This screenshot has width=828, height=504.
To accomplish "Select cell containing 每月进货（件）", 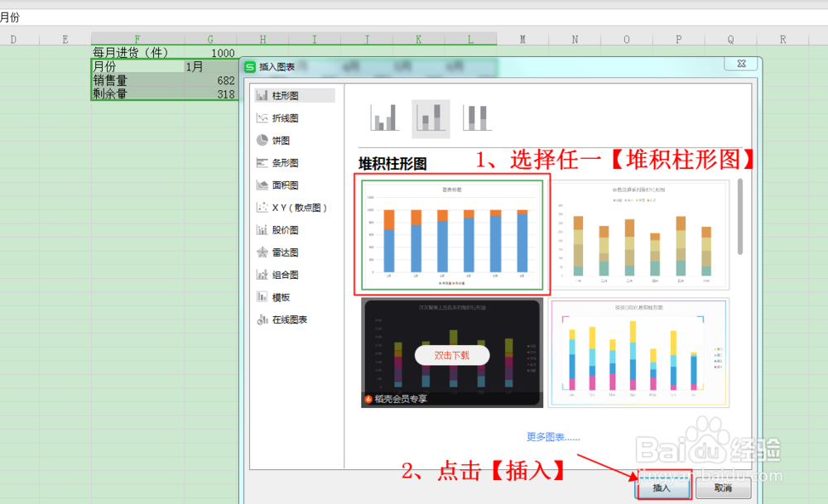I will point(137,53).
